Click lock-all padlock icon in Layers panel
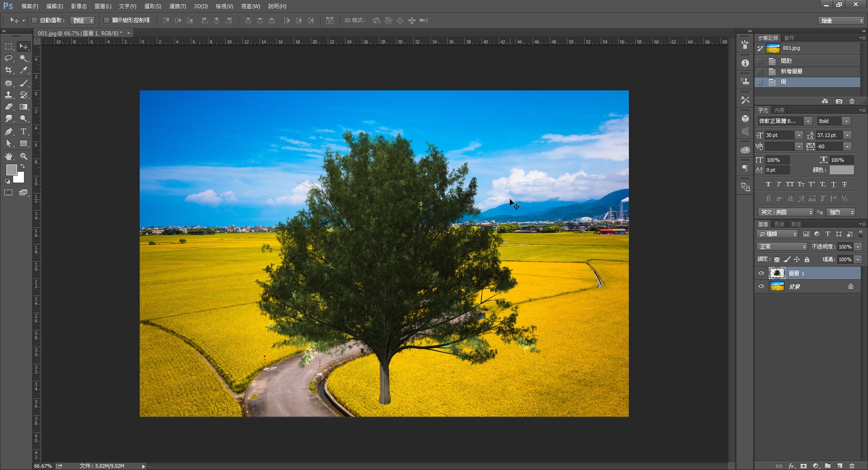The height and width of the screenshot is (470, 868). pyautogui.click(x=807, y=259)
